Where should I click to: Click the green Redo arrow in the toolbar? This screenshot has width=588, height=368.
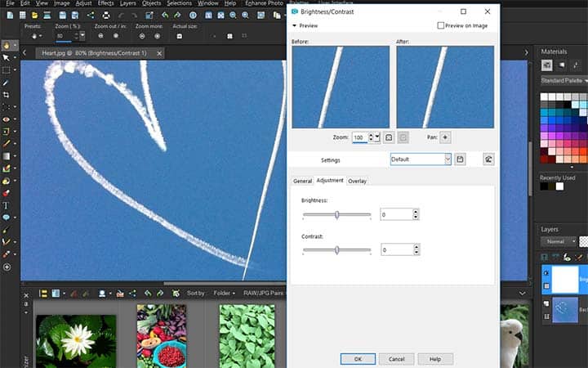coord(177,15)
